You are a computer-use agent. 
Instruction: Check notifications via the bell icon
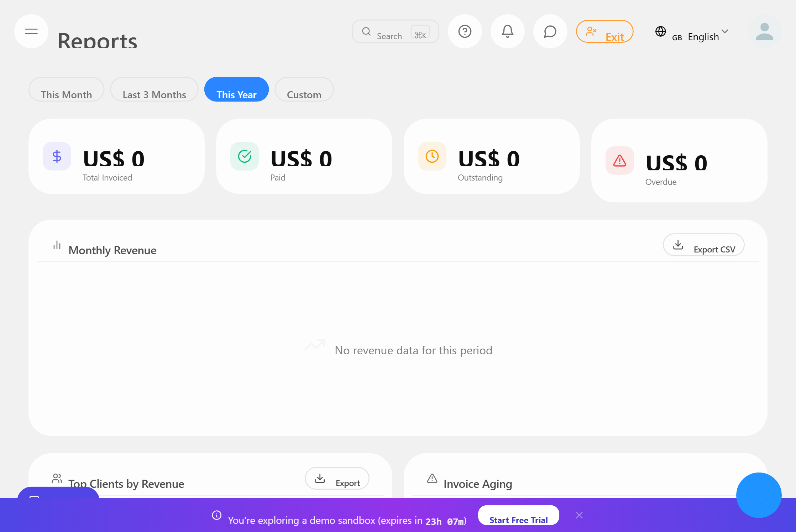(507, 31)
